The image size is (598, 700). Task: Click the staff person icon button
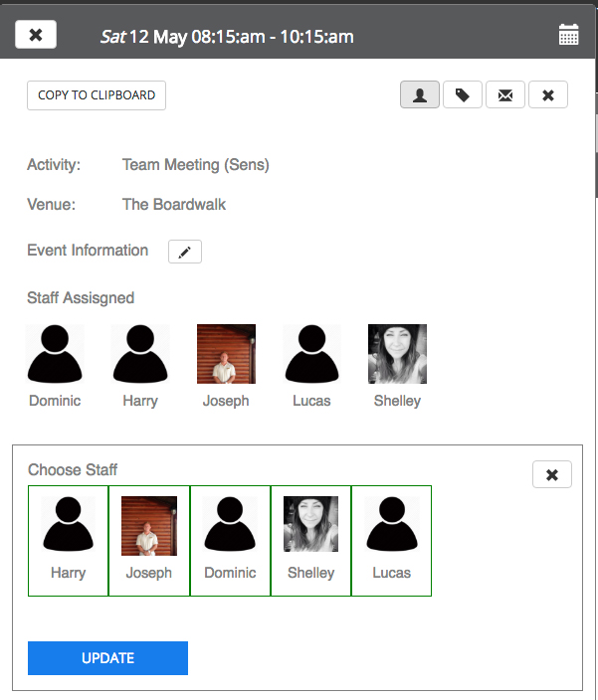pos(420,95)
